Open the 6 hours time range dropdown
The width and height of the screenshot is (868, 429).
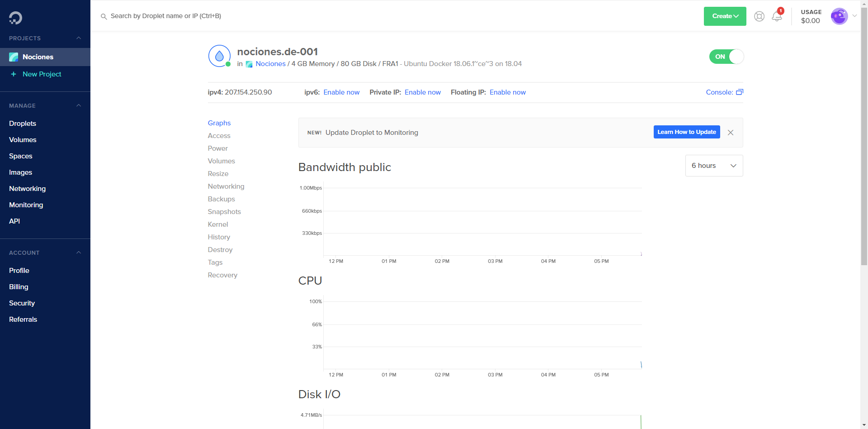click(x=714, y=166)
